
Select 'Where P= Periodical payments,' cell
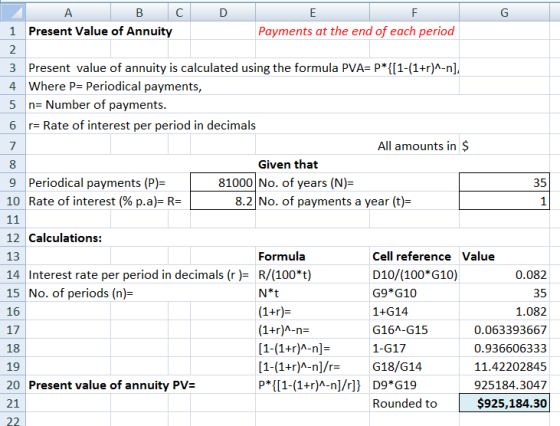(x=115, y=86)
